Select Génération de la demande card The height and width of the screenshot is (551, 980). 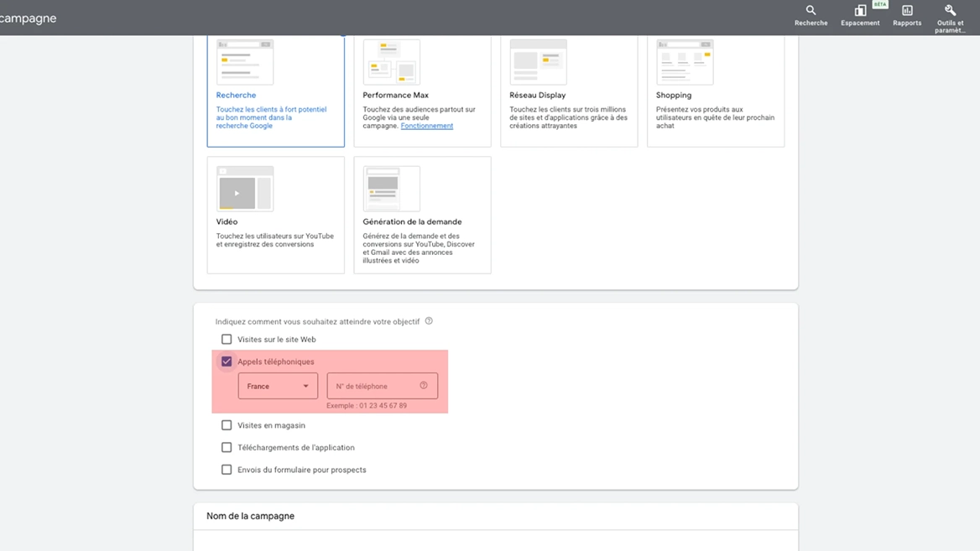[423, 215]
